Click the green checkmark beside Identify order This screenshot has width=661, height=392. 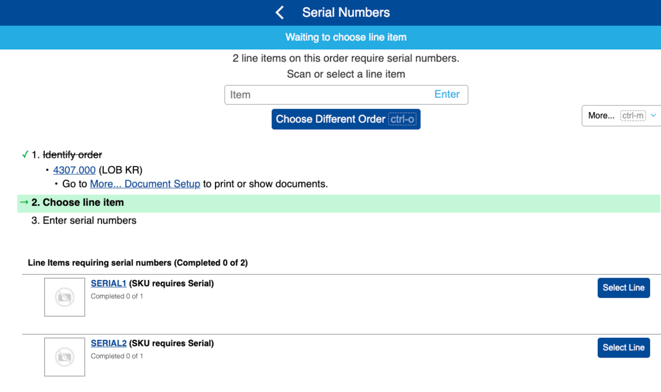point(25,155)
